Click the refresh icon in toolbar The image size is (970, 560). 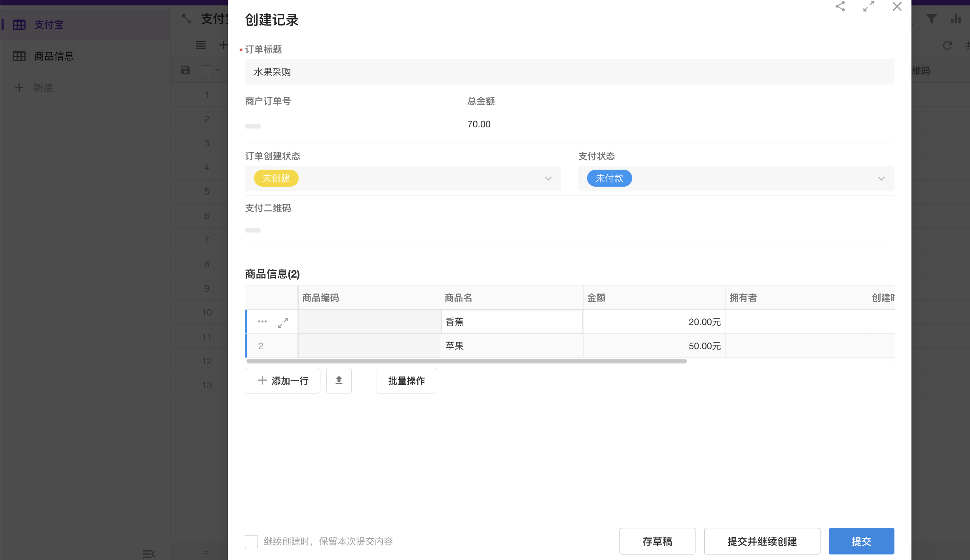coord(947,45)
